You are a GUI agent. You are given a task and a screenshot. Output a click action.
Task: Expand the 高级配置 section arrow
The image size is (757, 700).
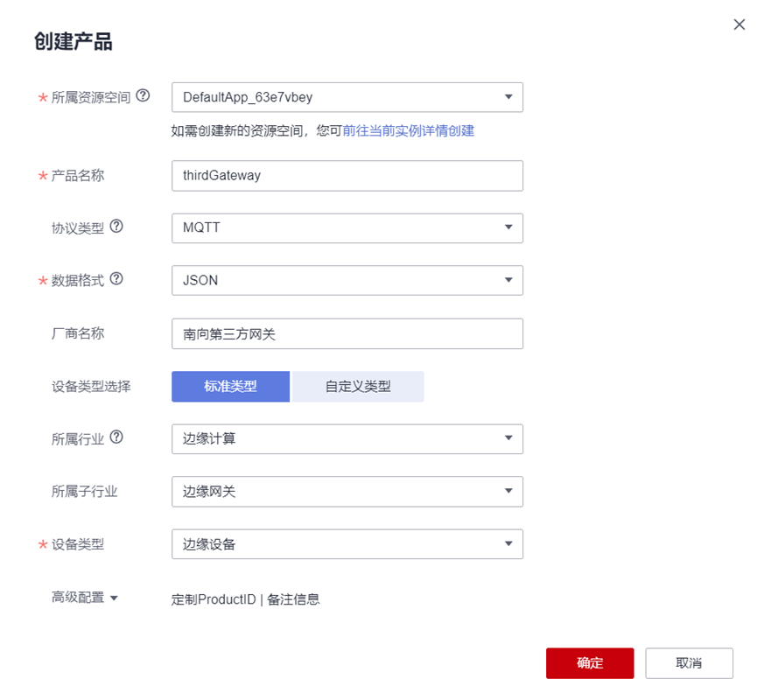tap(114, 598)
